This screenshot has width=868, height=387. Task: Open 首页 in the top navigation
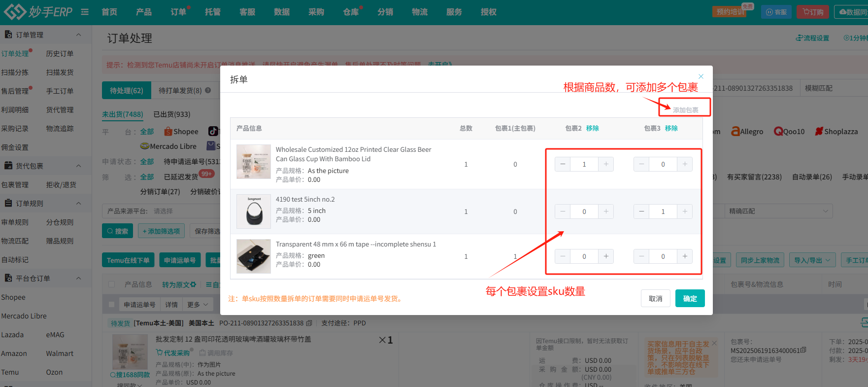(109, 12)
